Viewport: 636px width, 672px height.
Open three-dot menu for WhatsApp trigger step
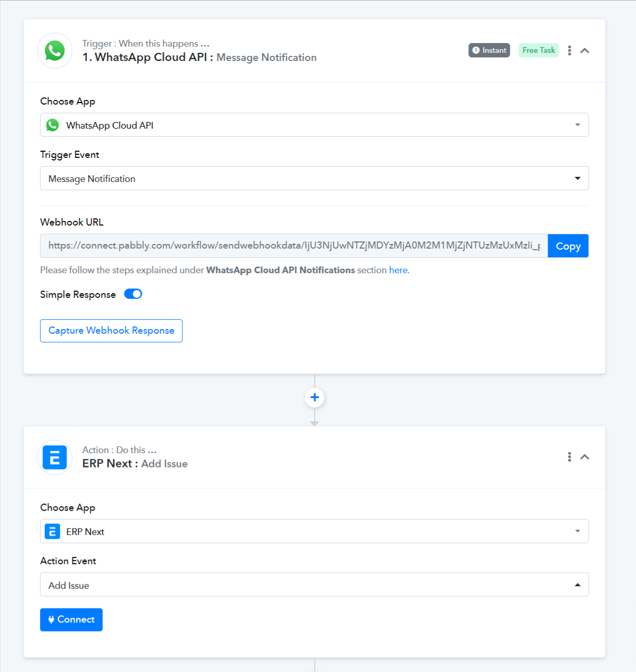point(569,50)
